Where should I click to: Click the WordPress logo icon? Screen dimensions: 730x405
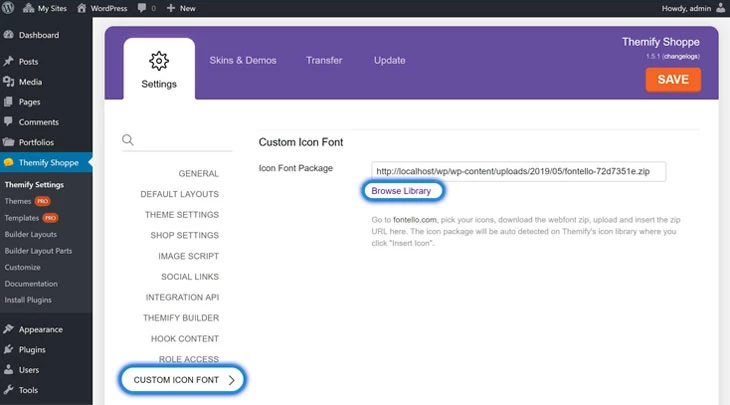(x=8, y=8)
